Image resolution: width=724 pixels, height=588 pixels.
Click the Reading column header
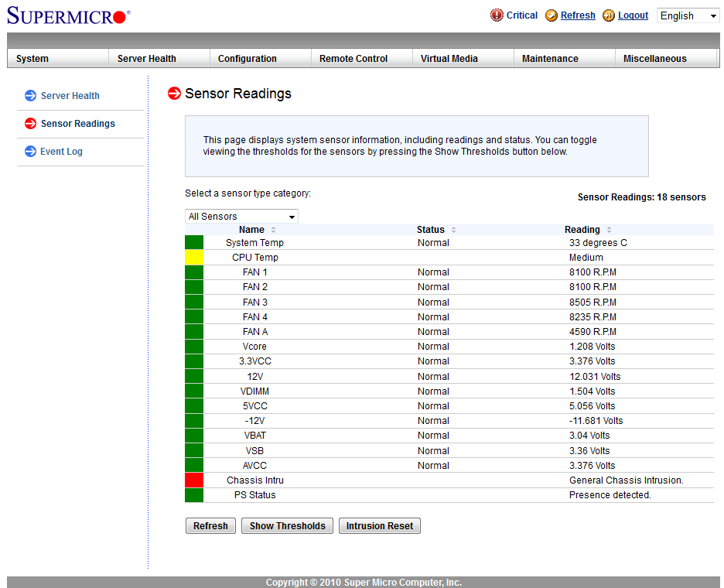pyautogui.click(x=582, y=230)
